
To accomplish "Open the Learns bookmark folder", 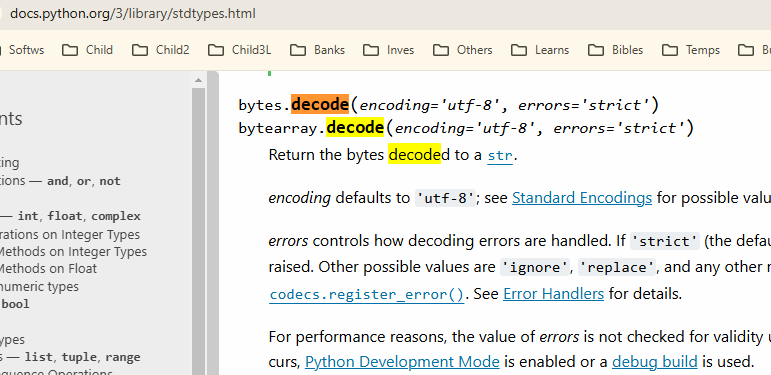I will point(539,50).
